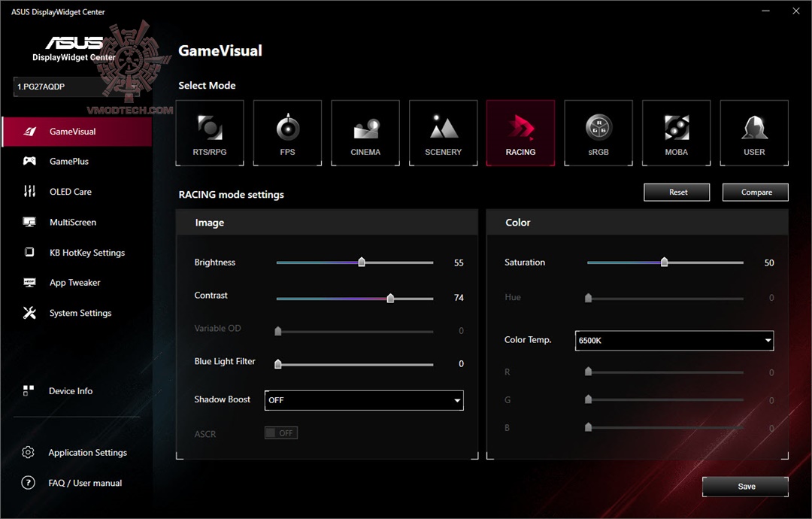This screenshot has height=519, width=812.
Task: Click the Save button
Action: coord(745,487)
